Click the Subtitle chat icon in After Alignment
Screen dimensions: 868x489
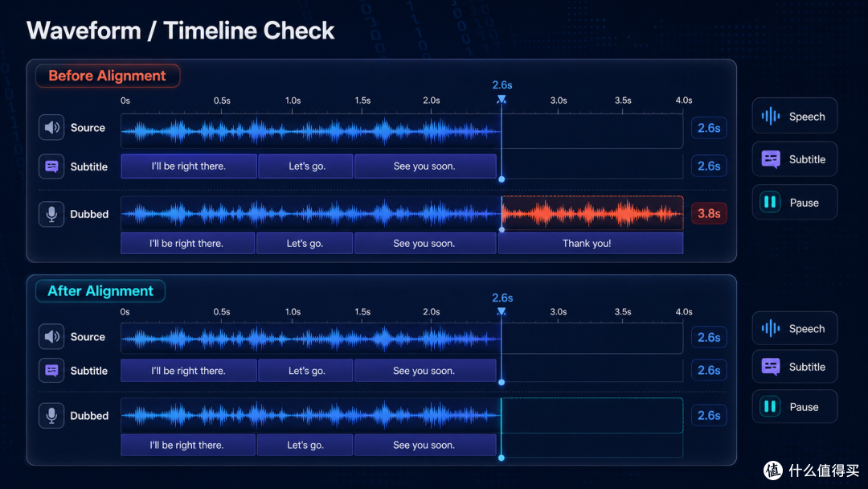pos(51,371)
